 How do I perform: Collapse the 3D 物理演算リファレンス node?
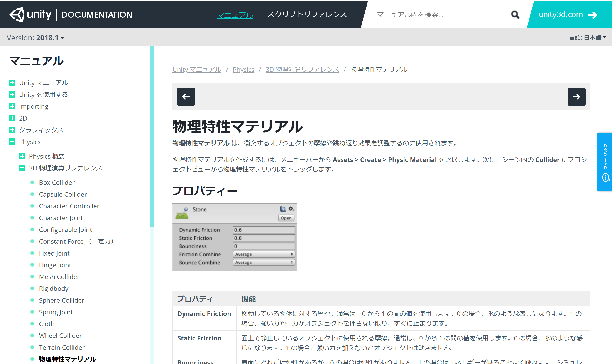point(22,168)
